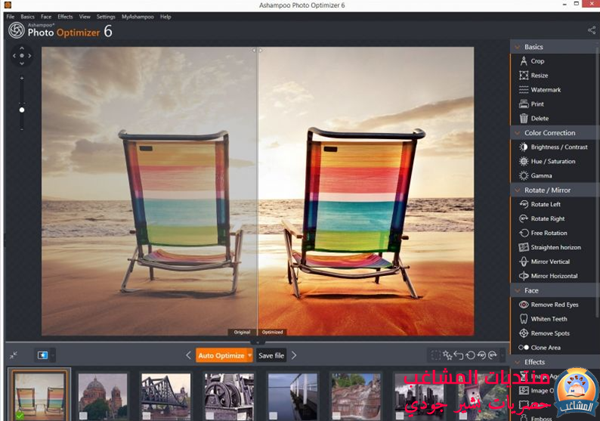Image resolution: width=600 pixels, height=421 pixels.
Task: Collapse the Color Correction section
Action: (x=516, y=133)
